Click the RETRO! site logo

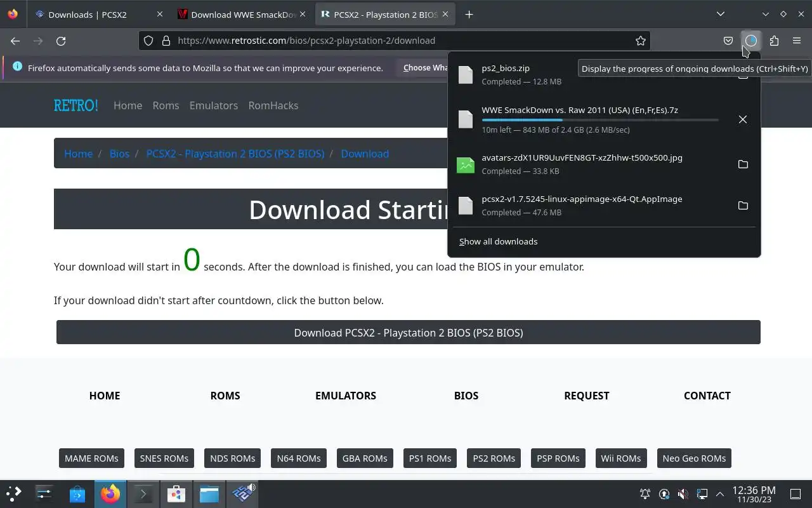tap(76, 105)
